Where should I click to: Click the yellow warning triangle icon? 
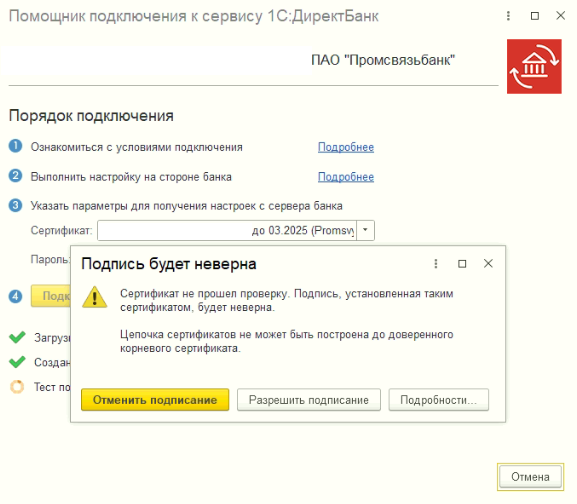click(95, 297)
